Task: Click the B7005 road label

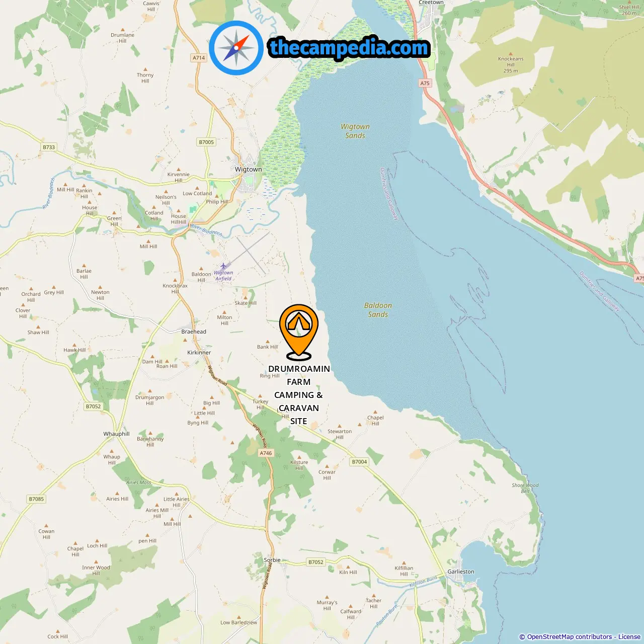Action: 206,142
